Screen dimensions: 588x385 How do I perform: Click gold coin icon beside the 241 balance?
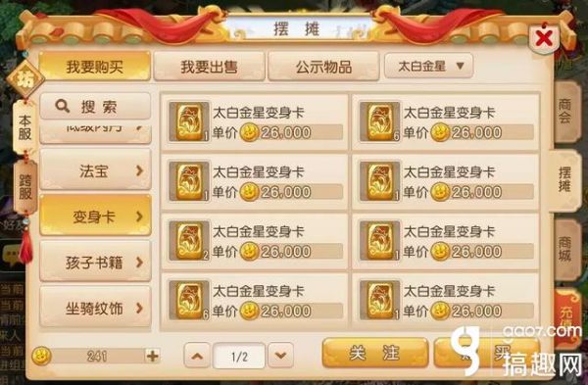[x=41, y=356]
